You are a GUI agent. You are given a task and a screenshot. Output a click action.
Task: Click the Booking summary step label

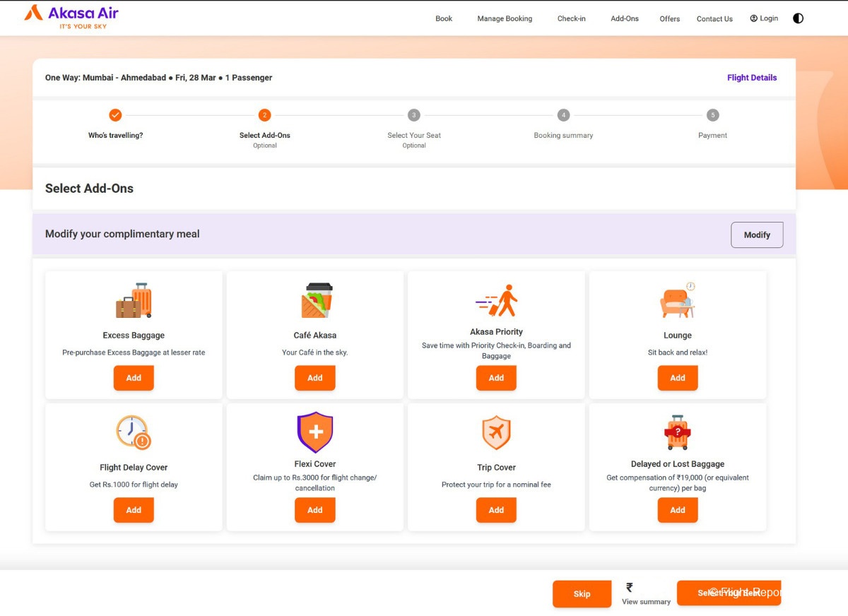click(x=563, y=135)
